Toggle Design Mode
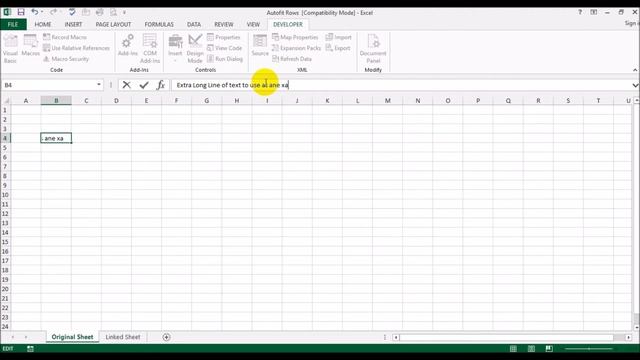The height and width of the screenshot is (360, 640). pyautogui.click(x=195, y=49)
